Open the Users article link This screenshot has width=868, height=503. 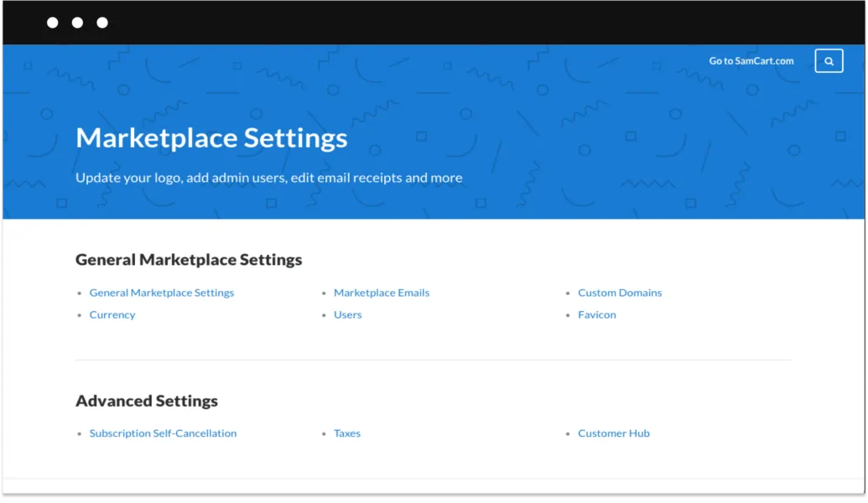tap(348, 314)
